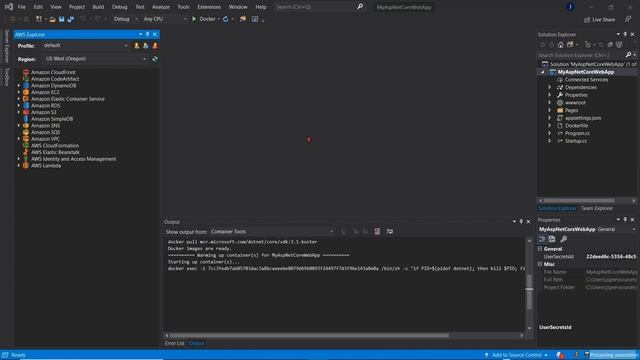Toggle pin on the Properties panel
The width and height of the screenshot is (640, 360).
(x=625, y=220)
